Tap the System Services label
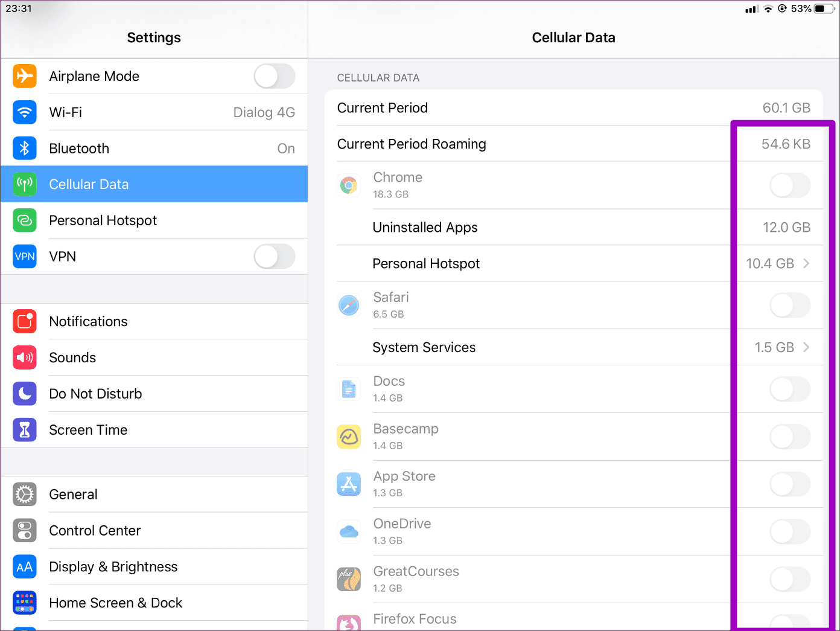This screenshot has width=840, height=631. point(424,347)
